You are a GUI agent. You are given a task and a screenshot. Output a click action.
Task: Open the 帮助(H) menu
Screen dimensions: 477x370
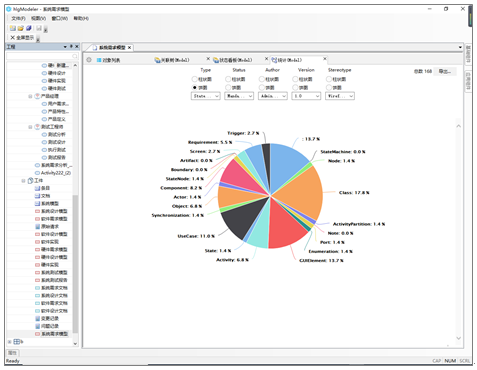(81, 18)
